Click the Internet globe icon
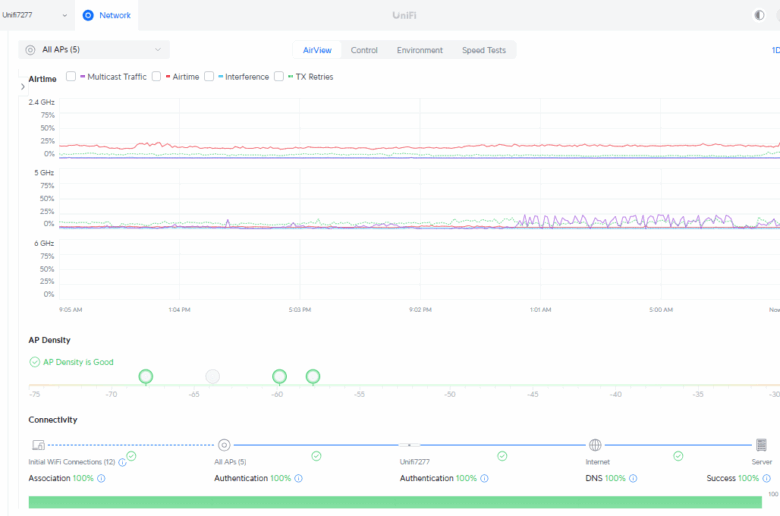Viewport: 780px width, 516px height. (x=595, y=445)
